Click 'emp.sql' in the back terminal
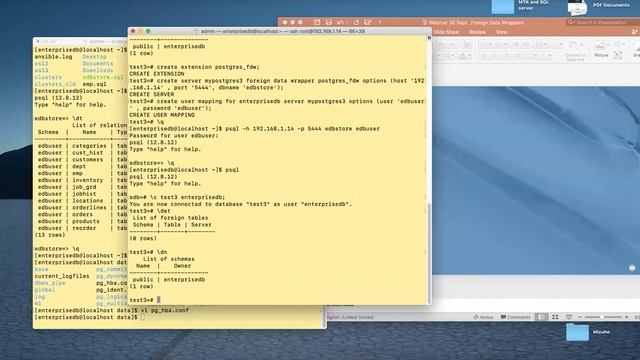The width and height of the screenshot is (640, 360). 94,84
